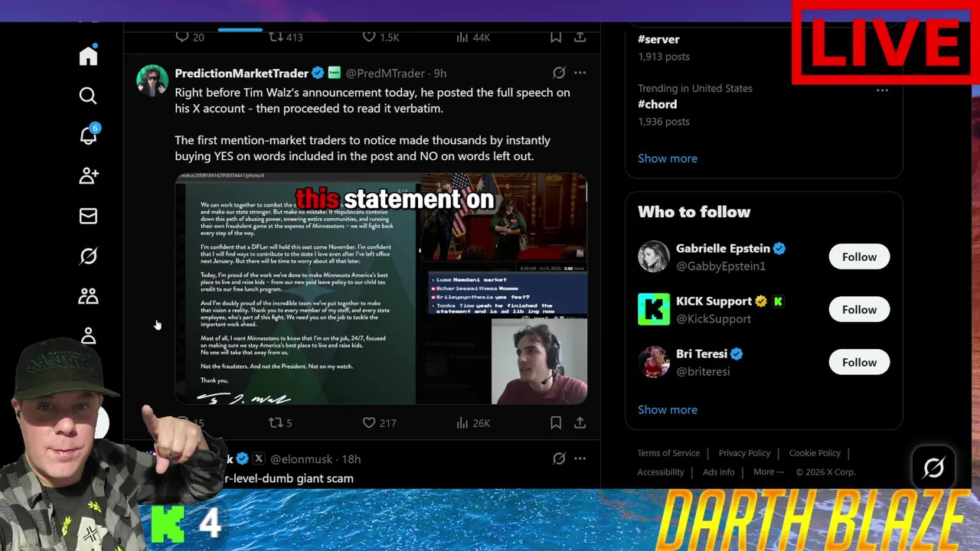Image resolution: width=980 pixels, height=551 pixels.
Task: Click Grok icon on PredictionMarketTrader post
Action: [559, 73]
